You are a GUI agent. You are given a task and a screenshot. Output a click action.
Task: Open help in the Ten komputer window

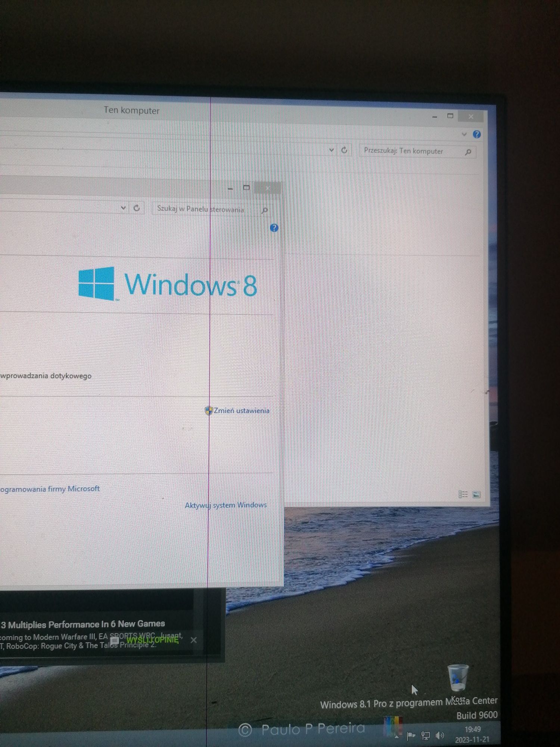[x=477, y=134]
